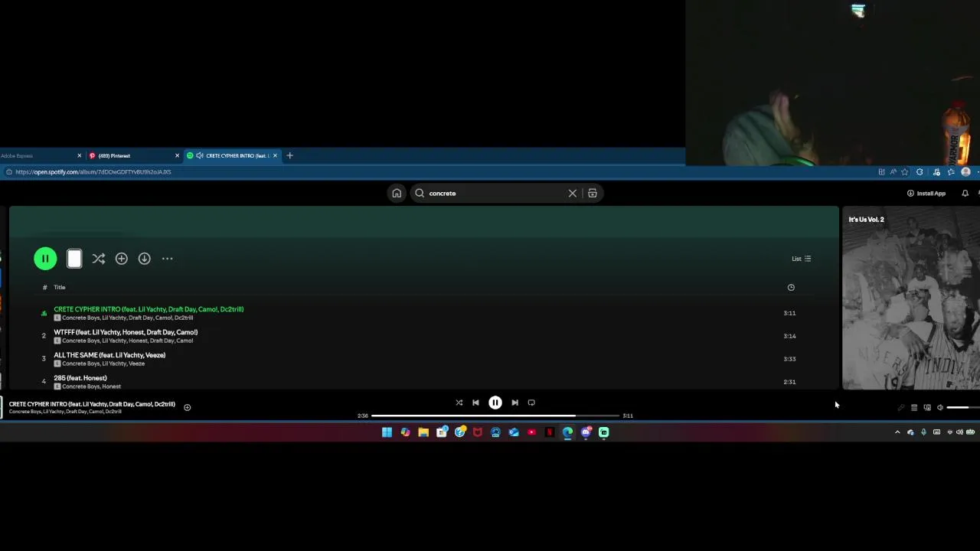Open the browser read aloud icon
Image resolution: width=980 pixels, height=551 pixels.
pyautogui.click(x=893, y=172)
